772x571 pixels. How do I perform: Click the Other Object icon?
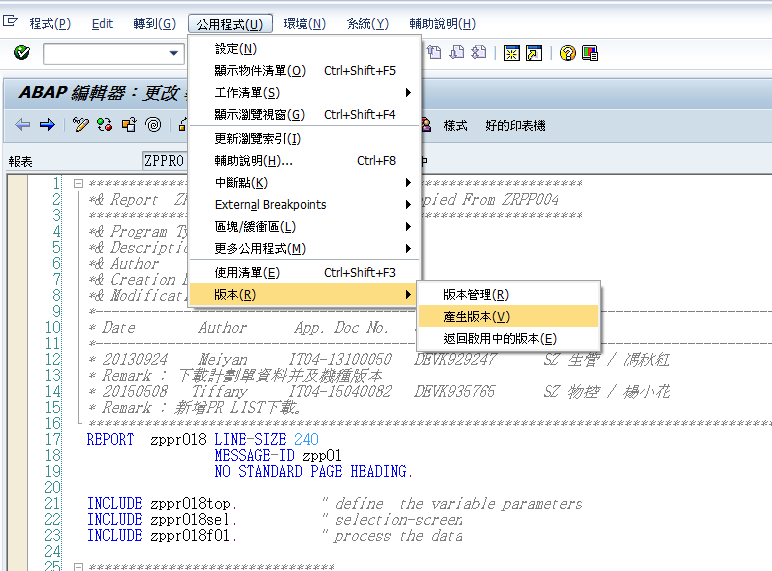coord(129,125)
